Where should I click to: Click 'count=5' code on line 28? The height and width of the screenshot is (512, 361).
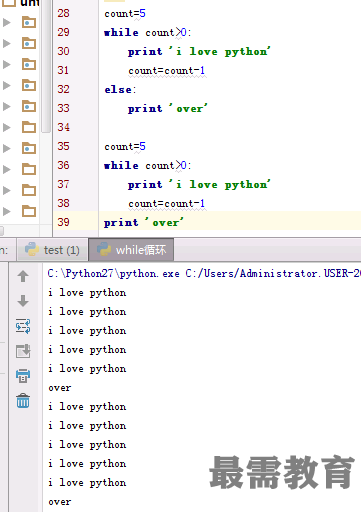(125, 14)
